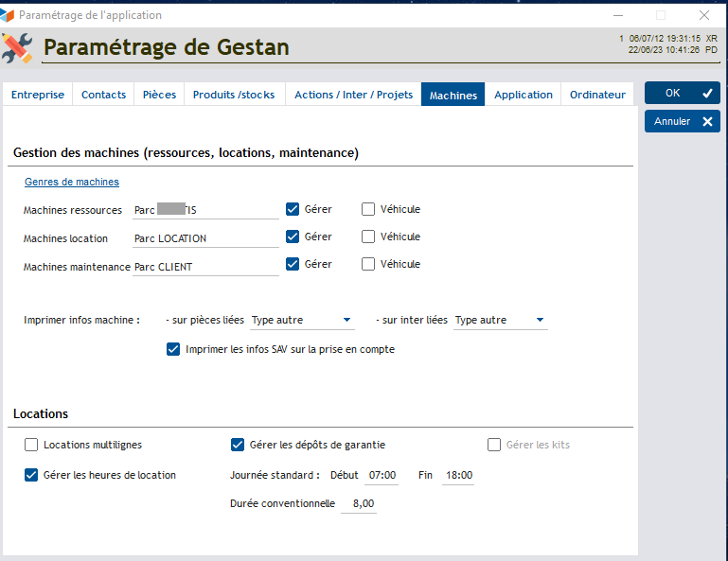Open the Produits /stocks tab
728x561 pixels.
tap(236, 95)
